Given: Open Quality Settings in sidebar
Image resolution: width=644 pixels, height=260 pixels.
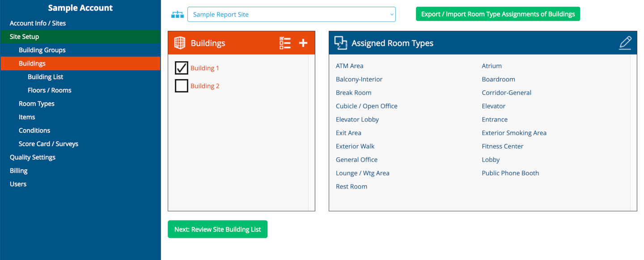Looking at the screenshot, I should (33, 157).
